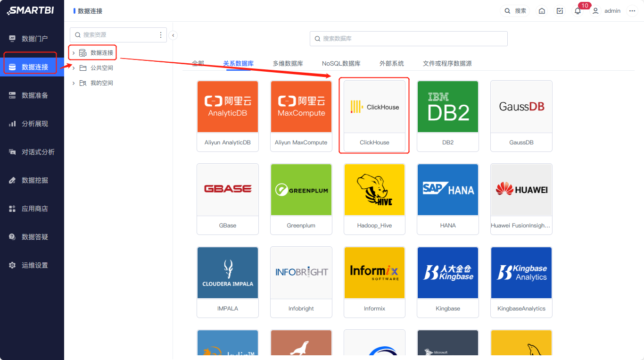Screen dimensions: 644x360
Task: Open 应用商店 in sidebar
Action: pyautogui.click(x=32, y=209)
